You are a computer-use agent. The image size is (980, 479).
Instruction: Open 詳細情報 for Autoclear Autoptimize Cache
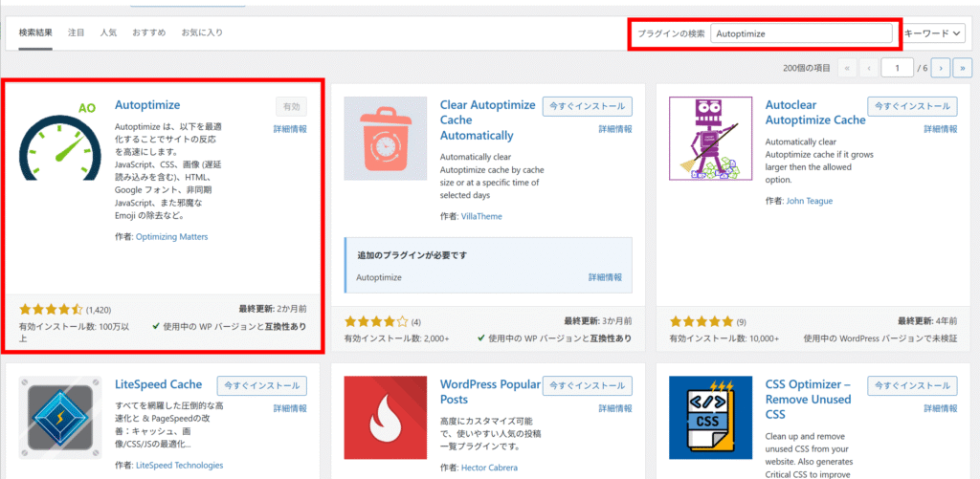940,129
